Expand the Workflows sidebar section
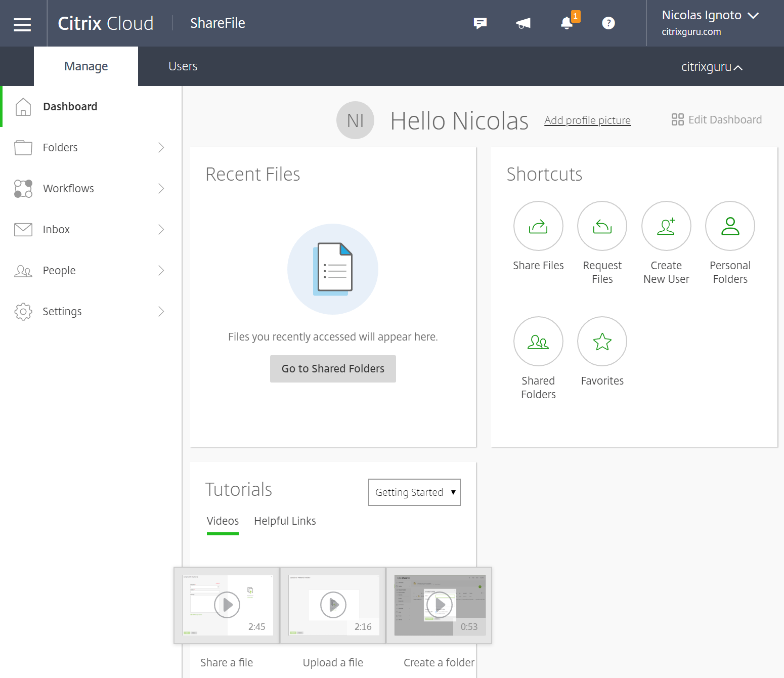This screenshot has height=678, width=784. [x=161, y=188]
